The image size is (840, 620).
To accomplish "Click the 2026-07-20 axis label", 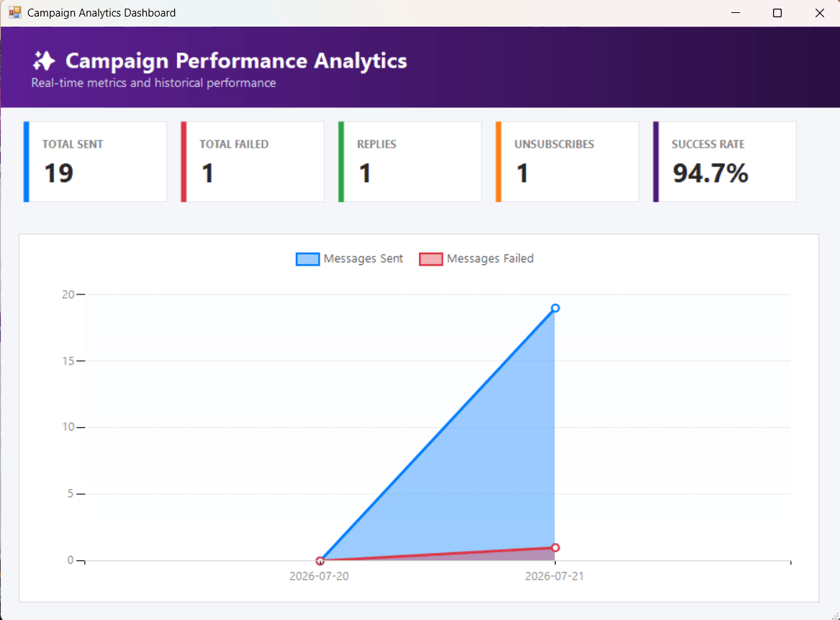I will point(320,576).
